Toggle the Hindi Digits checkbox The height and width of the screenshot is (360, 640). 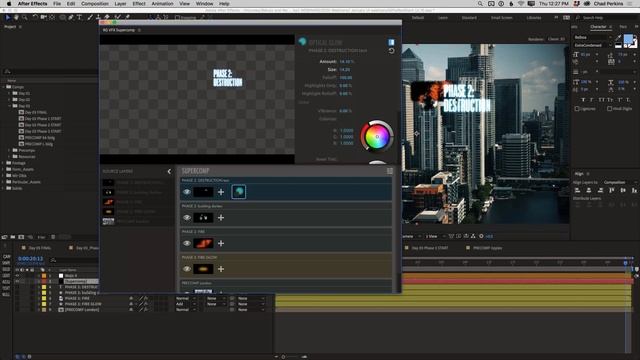point(609,109)
